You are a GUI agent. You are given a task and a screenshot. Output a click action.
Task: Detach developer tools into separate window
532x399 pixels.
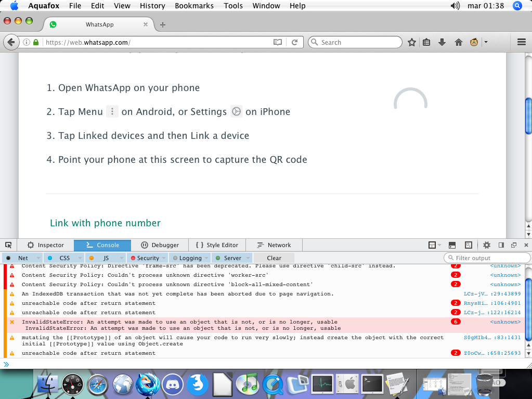[x=514, y=245]
